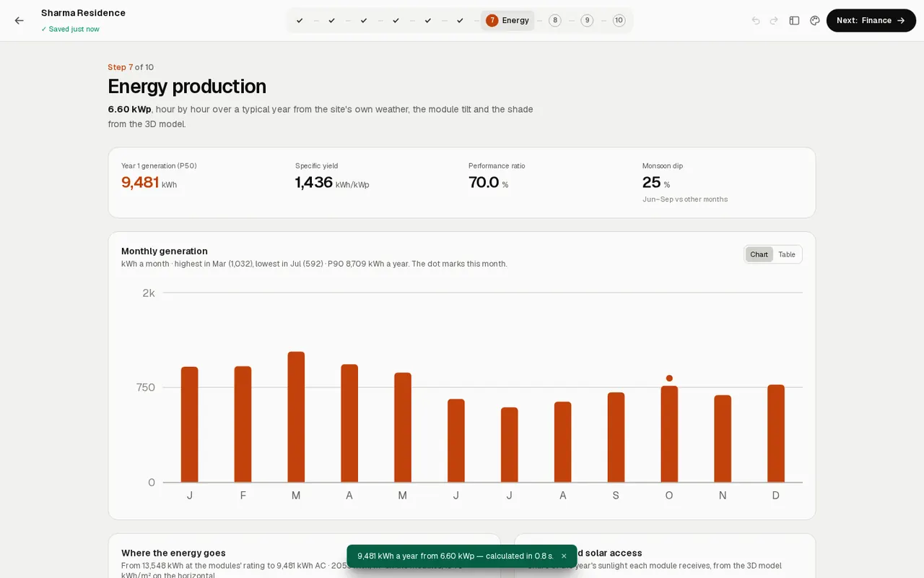
Task: Click the 1,436 specific yield value
Action: click(x=332, y=182)
